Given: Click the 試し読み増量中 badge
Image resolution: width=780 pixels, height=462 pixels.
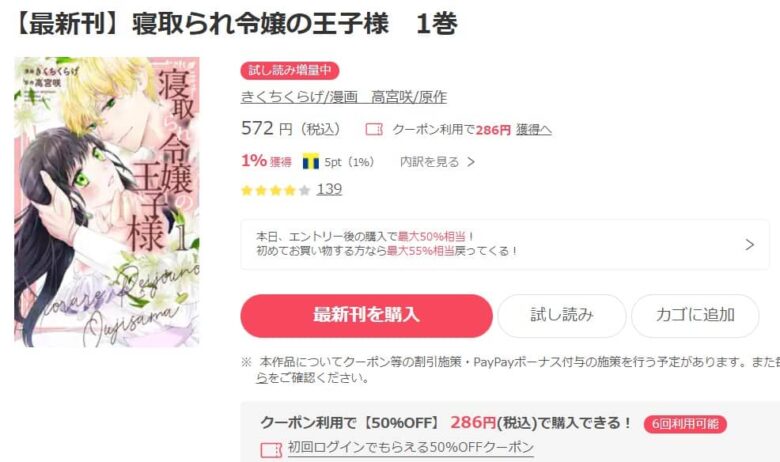Looking at the screenshot, I should [x=290, y=71].
